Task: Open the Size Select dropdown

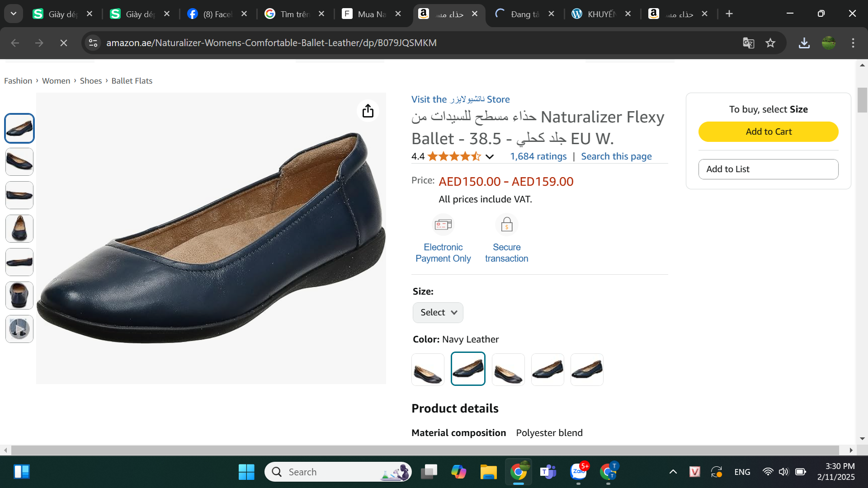Action: 438,312
